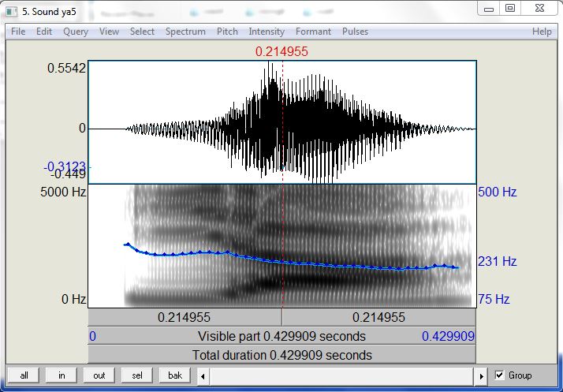Click the 'sel' zoom-to-selection button
The width and height of the screenshot is (563, 392).
pyautogui.click(x=137, y=375)
